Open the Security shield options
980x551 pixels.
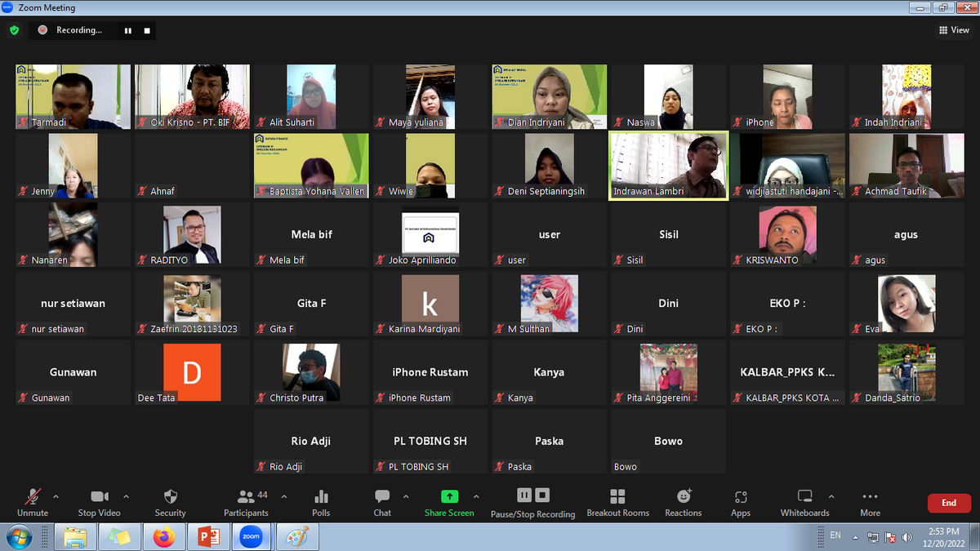(x=170, y=502)
